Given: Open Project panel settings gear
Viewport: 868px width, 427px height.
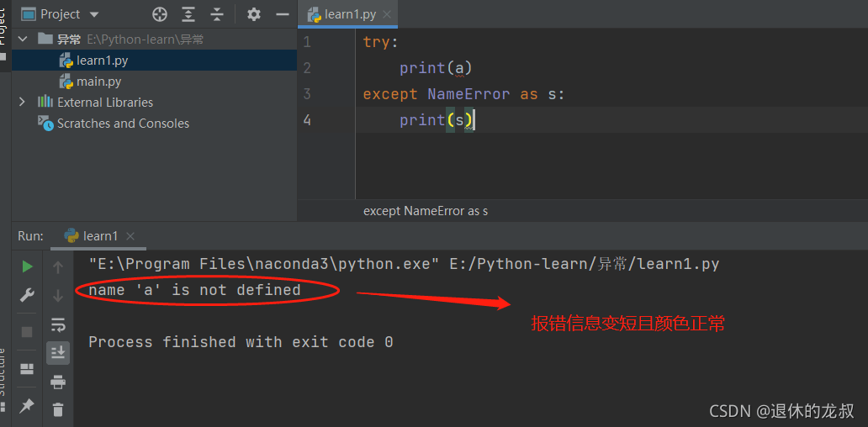Looking at the screenshot, I should pyautogui.click(x=253, y=14).
